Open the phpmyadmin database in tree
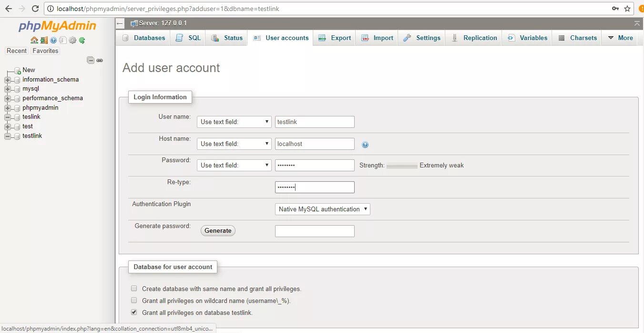Image resolution: width=644 pixels, height=333 pixels. pos(40,107)
